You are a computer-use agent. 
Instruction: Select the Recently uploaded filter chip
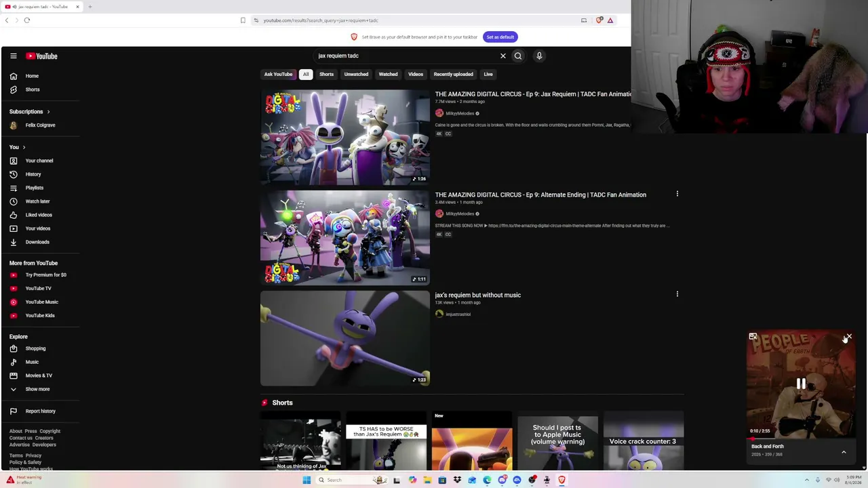pos(453,75)
